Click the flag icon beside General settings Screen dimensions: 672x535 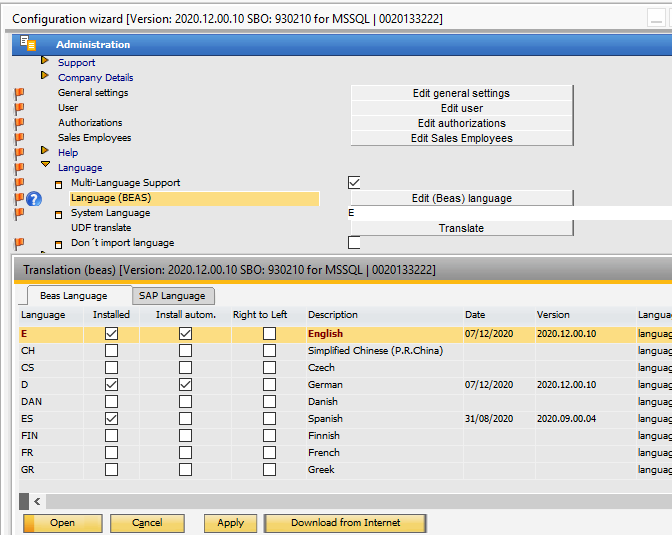[18, 93]
